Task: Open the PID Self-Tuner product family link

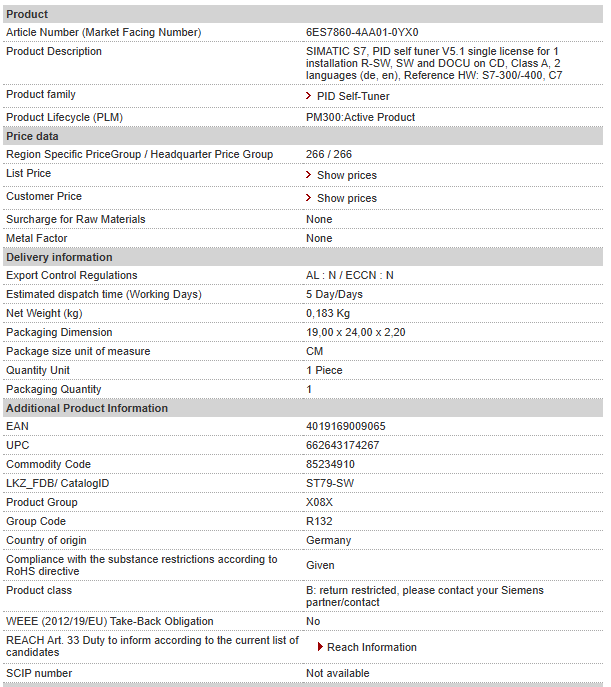Action: pyautogui.click(x=353, y=96)
